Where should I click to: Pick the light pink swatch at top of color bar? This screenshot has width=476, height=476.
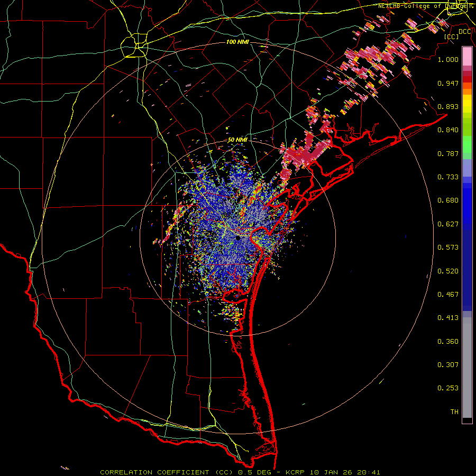pyautogui.click(x=467, y=57)
